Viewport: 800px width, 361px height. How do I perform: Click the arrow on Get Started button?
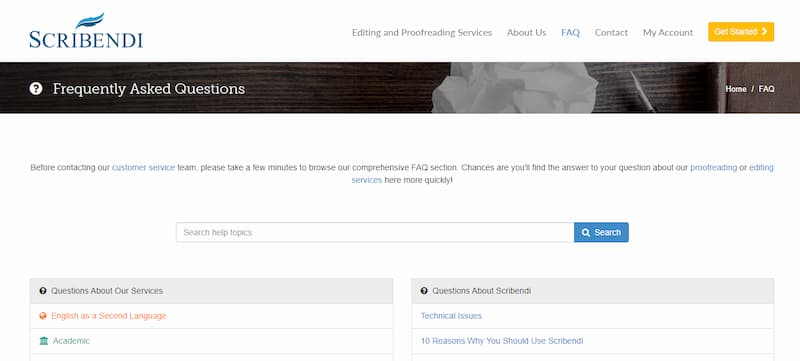pyautogui.click(x=764, y=32)
